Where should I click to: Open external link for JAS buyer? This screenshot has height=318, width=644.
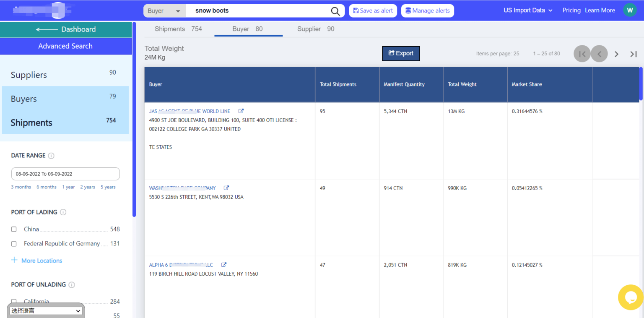point(241,111)
